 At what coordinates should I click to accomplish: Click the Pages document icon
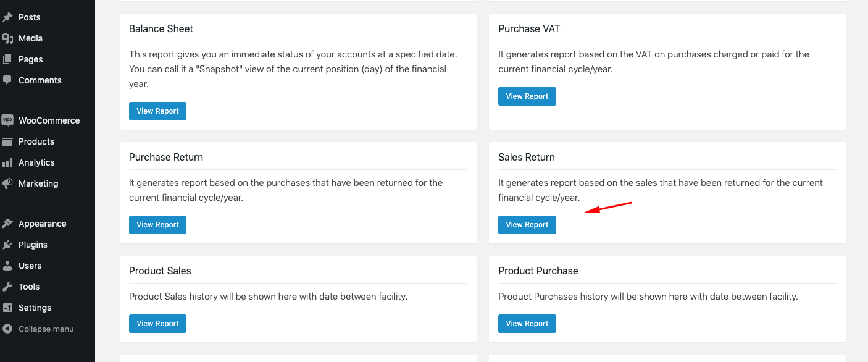point(9,59)
